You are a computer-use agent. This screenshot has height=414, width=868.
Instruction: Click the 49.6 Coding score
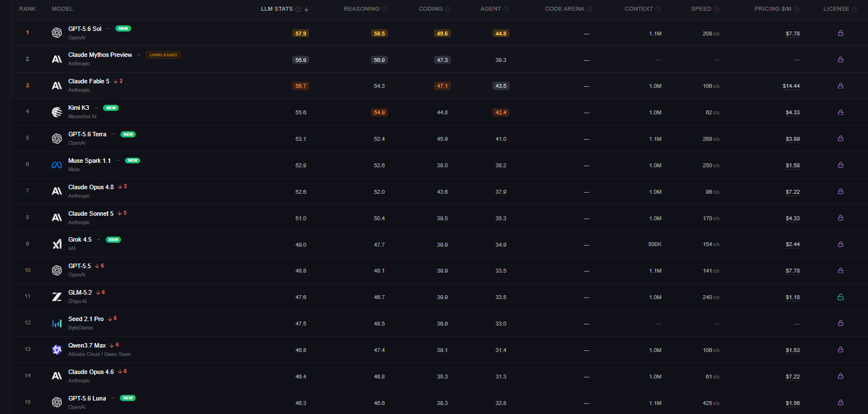point(442,34)
